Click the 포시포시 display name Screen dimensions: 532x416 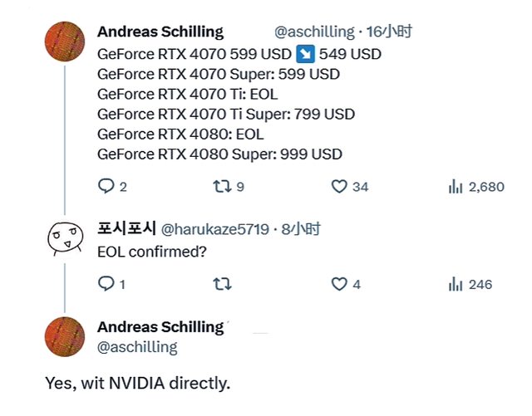126,228
